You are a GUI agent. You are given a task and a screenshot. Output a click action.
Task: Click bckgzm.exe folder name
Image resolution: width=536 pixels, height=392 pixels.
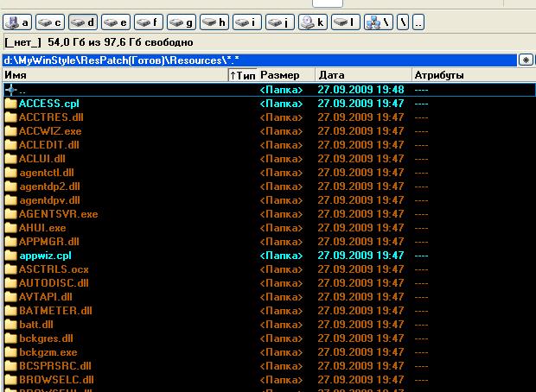(48, 352)
